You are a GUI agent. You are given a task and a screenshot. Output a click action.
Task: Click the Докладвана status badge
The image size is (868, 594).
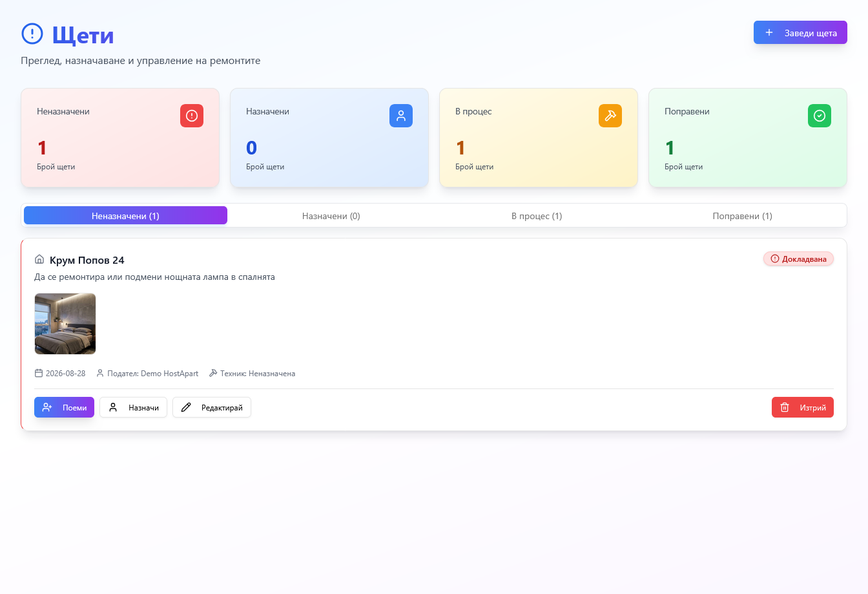coord(799,259)
